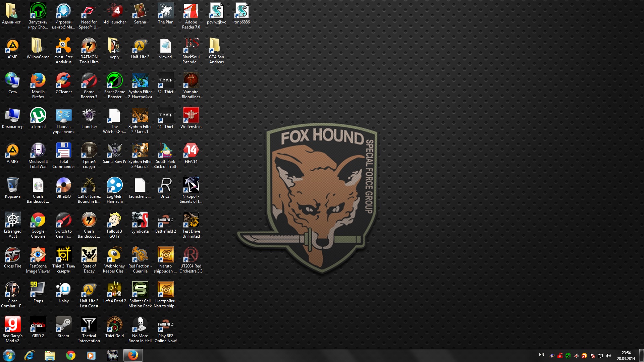Open the UltraISO desktop icon

63,188
